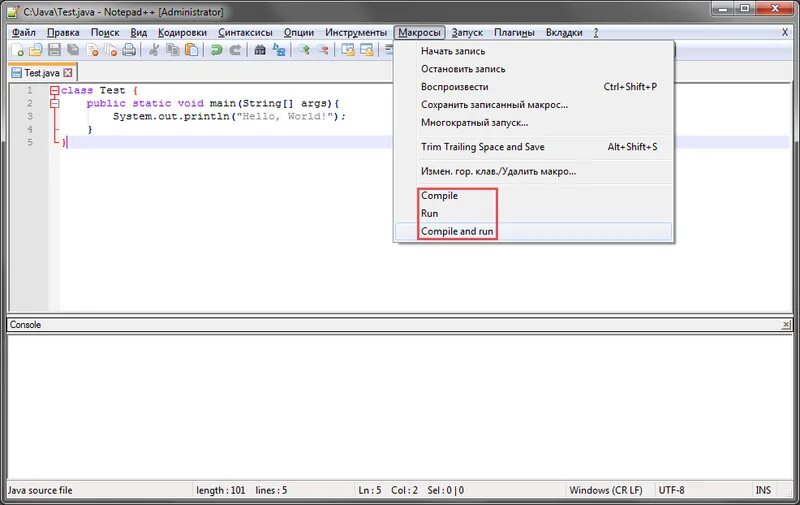Choose Воспроизвести macro entry

pos(534,87)
